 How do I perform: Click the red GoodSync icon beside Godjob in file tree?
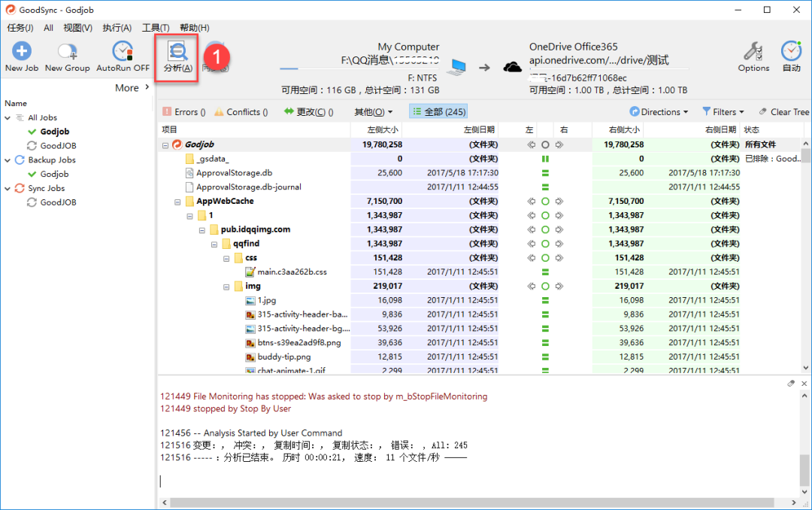[177, 144]
